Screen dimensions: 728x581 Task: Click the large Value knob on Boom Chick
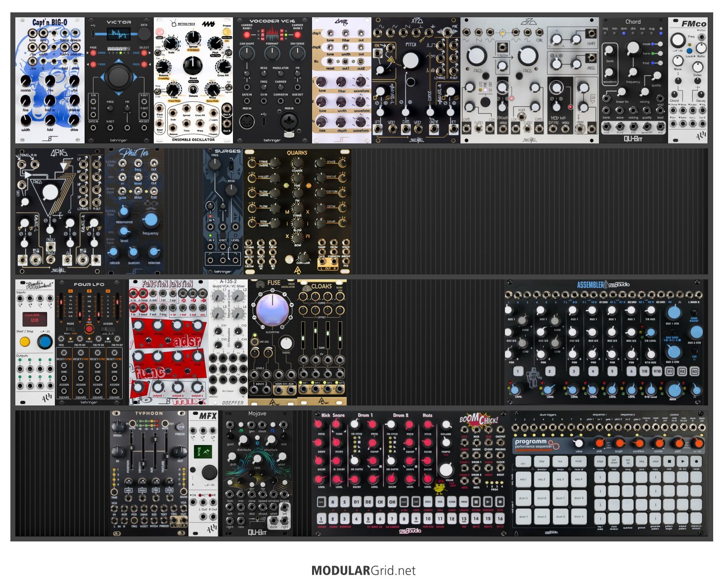click(x=446, y=470)
